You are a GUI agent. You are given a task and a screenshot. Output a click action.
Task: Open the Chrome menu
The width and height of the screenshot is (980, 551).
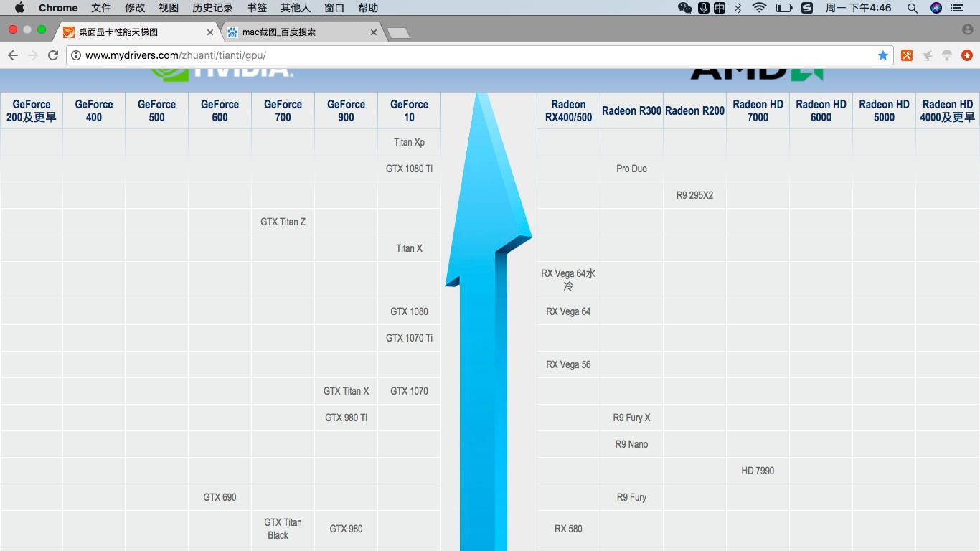coord(58,8)
